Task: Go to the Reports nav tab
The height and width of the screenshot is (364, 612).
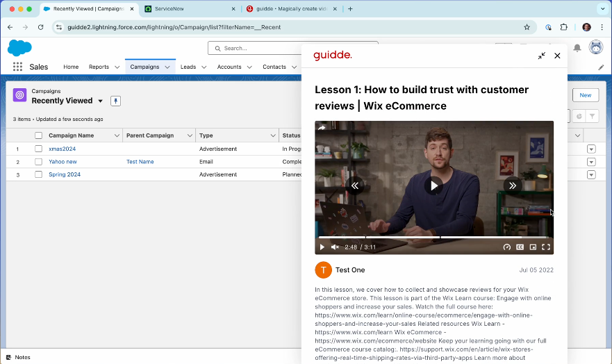Action: 99,67
